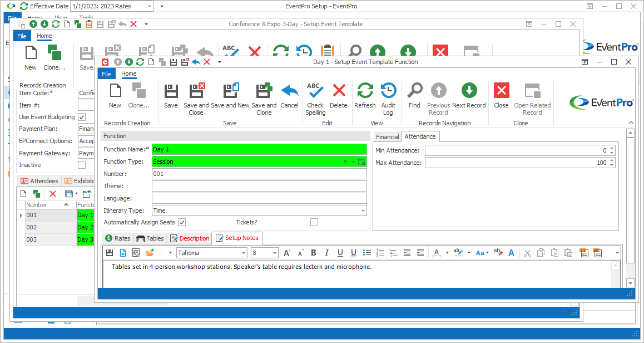Viewport: 644px width, 343px height.
Task: Click the open folder icon in notes toolbar
Action: tap(150, 253)
